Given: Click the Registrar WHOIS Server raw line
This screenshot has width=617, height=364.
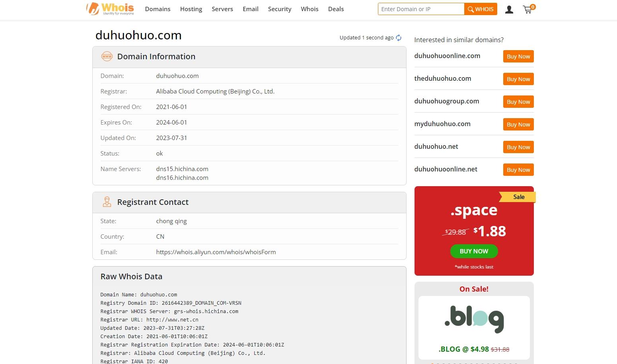Looking at the screenshot, I should (169, 311).
